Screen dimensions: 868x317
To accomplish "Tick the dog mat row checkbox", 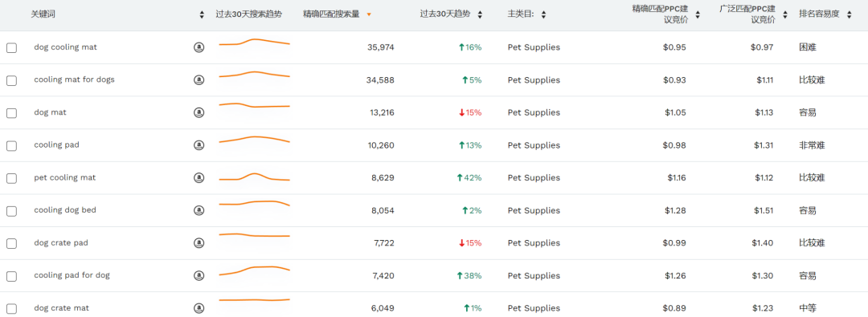I will click(11, 113).
